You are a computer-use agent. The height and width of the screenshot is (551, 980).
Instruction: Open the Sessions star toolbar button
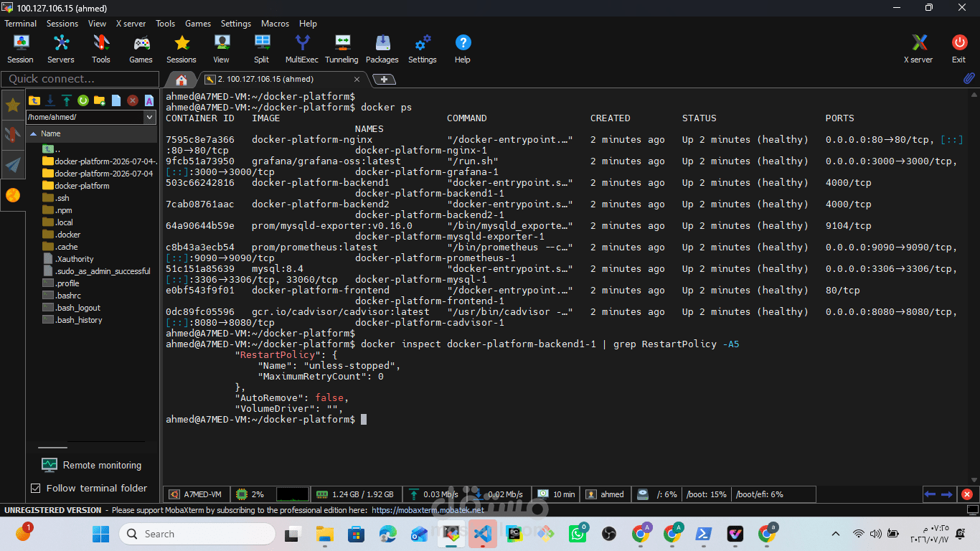pyautogui.click(x=182, y=49)
